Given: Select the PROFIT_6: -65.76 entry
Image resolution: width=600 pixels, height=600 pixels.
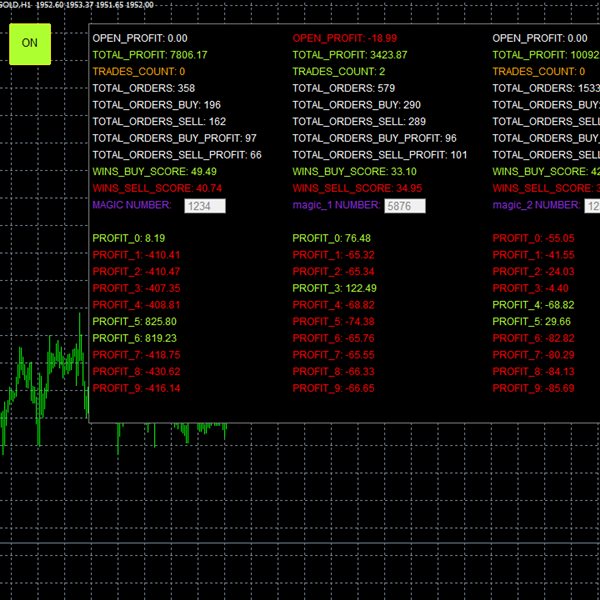Looking at the screenshot, I should pyautogui.click(x=333, y=338).
